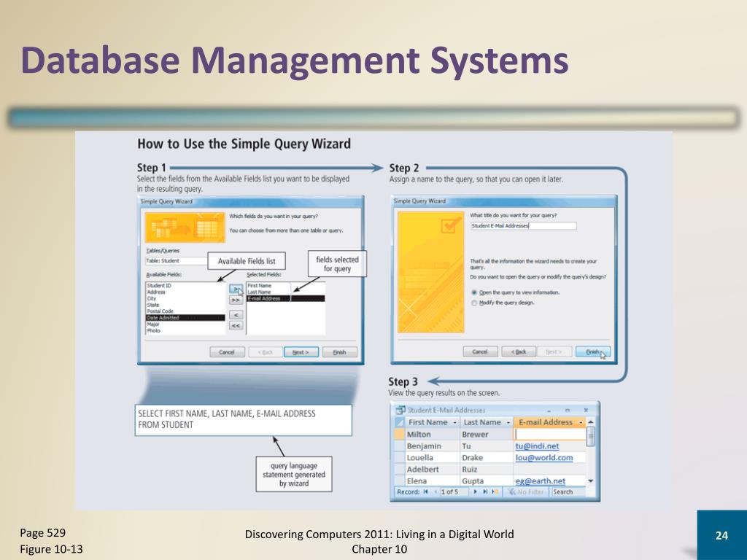Go to next record navigation arrow
Image resolution: width=747 pixels, height=560 pixels.
(475, 492)
